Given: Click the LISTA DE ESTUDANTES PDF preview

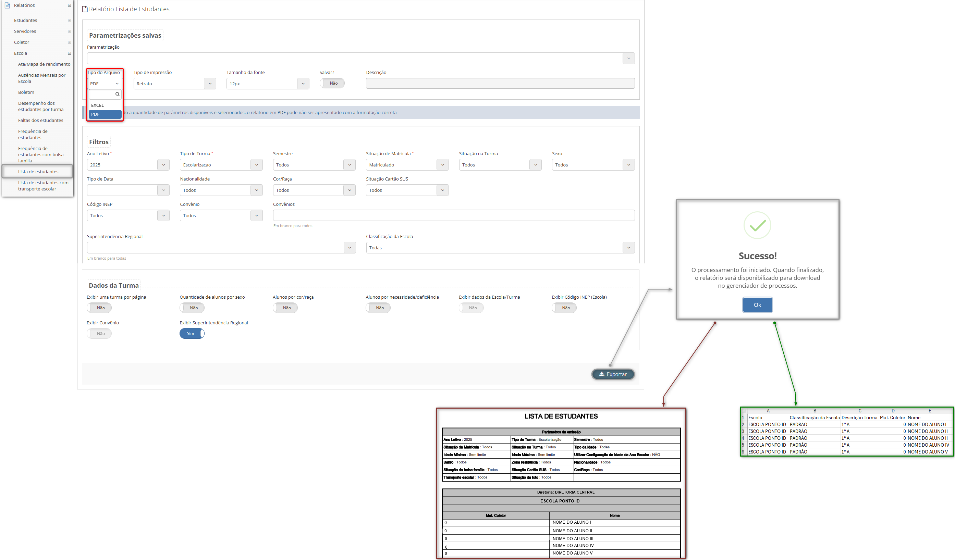Looking at the screenshot, I should (x=561, y=483).
